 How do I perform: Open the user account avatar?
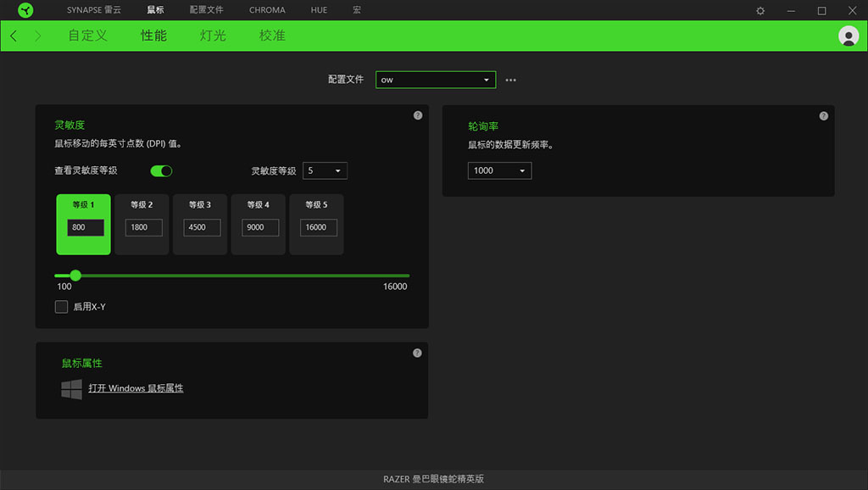tap(849, 36)
